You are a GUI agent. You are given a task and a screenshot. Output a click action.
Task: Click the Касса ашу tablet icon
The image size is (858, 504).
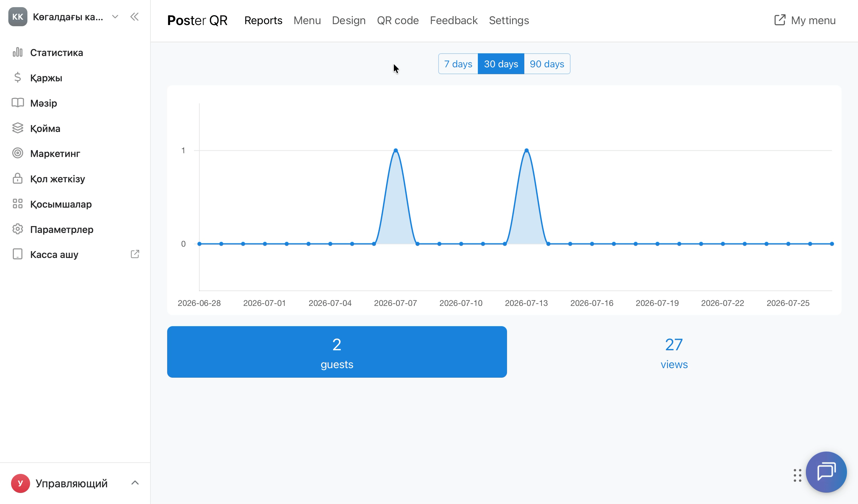(17, 254)
